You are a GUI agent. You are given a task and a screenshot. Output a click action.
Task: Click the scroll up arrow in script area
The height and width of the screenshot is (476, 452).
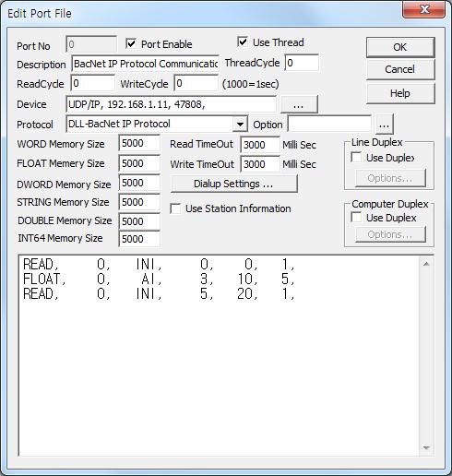point(426,264)
